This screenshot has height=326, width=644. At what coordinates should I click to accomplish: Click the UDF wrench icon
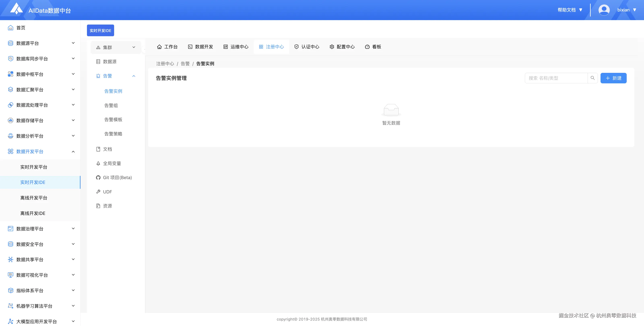[x=98, y=192]
